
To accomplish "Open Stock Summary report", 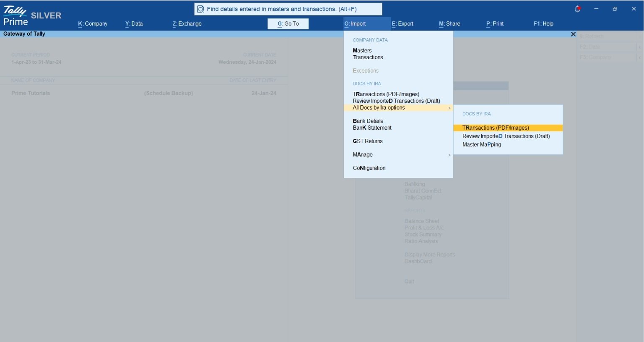I will coord(423,235).
